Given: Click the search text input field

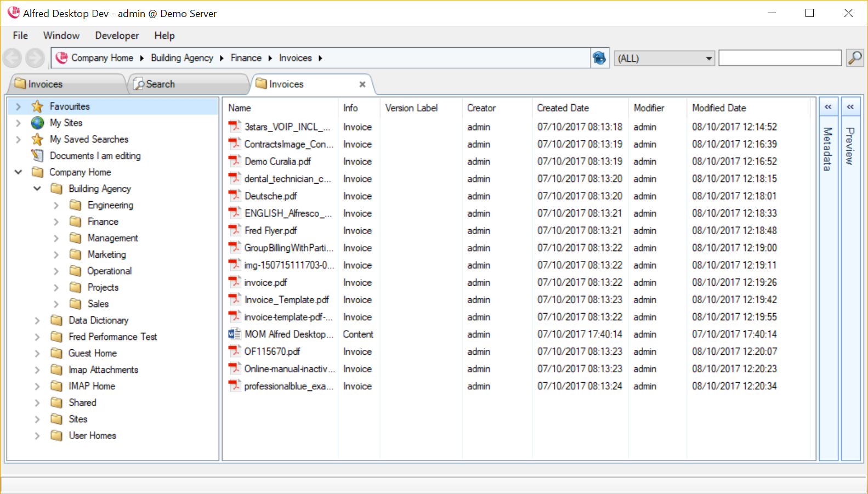Looking at the screenshot, I should (x=779, y=58).
